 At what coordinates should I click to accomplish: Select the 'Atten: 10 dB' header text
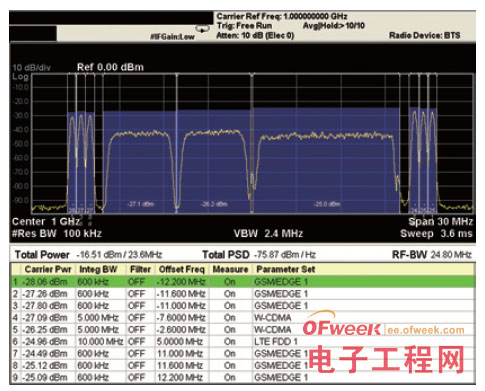tap(255, 35)
